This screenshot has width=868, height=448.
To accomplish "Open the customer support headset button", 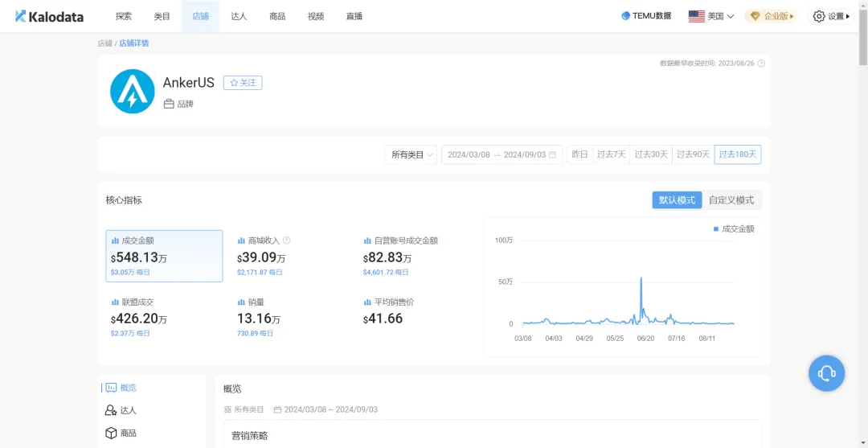I will pos(826,373).
